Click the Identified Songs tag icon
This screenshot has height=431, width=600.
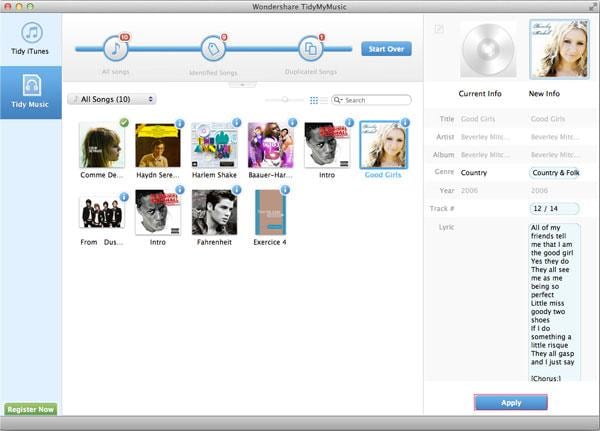point(213,49)
